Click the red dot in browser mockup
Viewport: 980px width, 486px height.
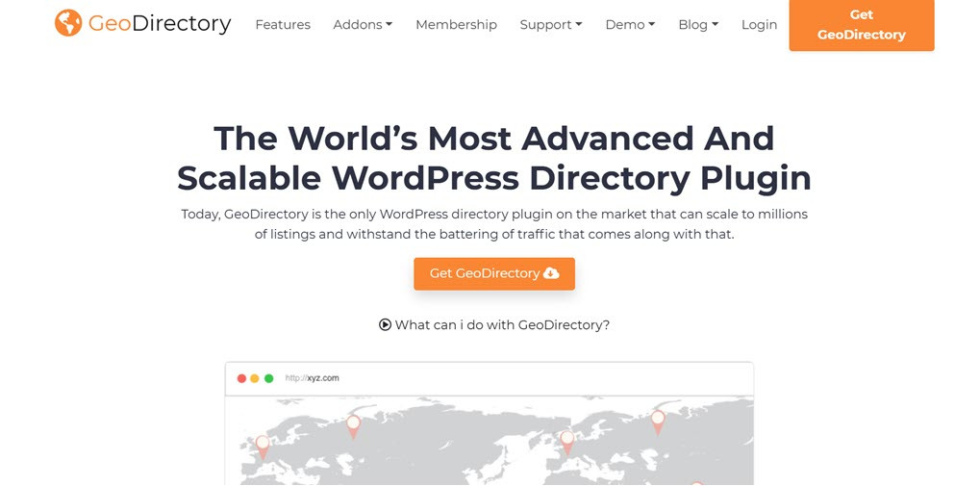pos(241,378)
